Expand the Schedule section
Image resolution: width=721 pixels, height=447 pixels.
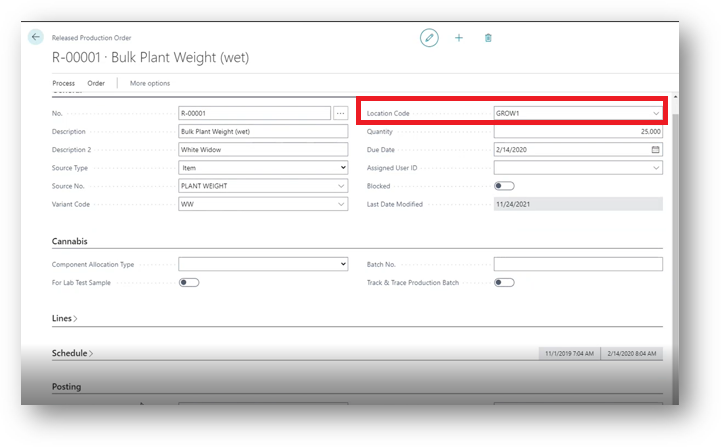(72, 353)
